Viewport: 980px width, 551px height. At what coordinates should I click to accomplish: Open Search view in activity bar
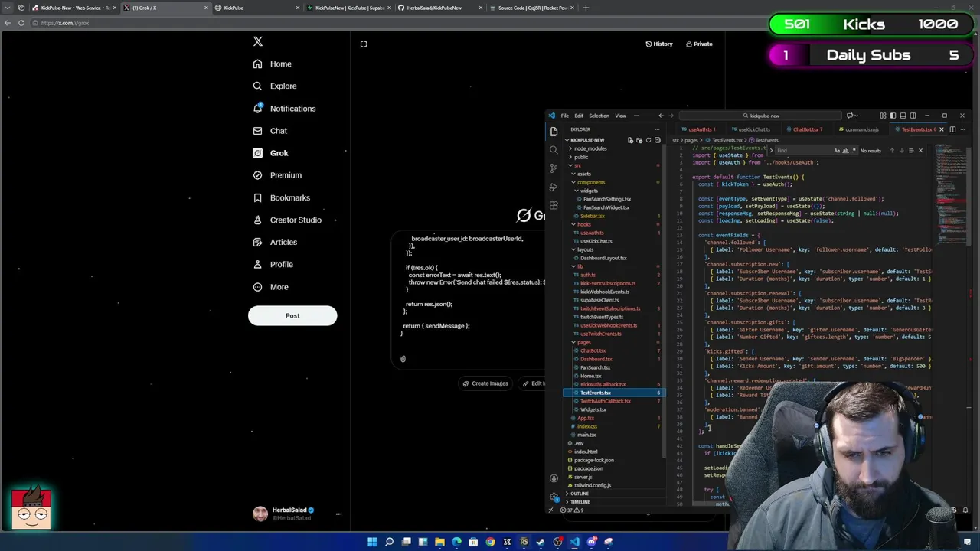tap(554, 150)
